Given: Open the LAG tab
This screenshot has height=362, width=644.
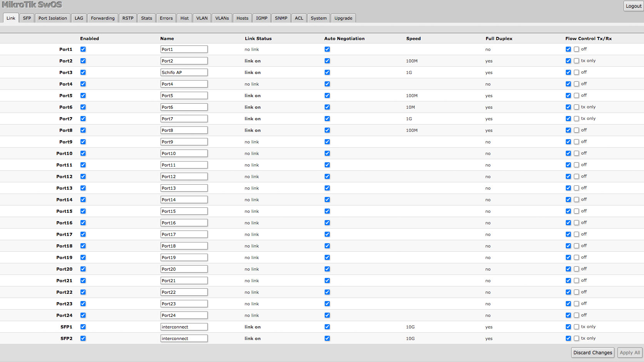Looking at the screenshot, I should click(x=79, y=18).
